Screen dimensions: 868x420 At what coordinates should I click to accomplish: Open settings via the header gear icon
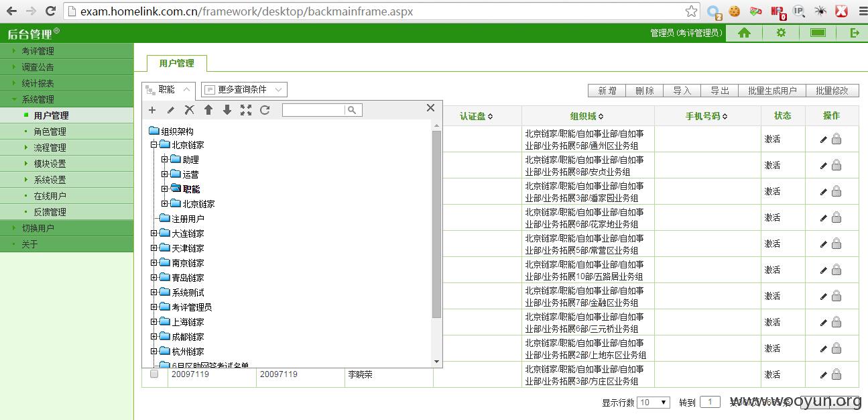pyautogui.click(x=781, y=33)
